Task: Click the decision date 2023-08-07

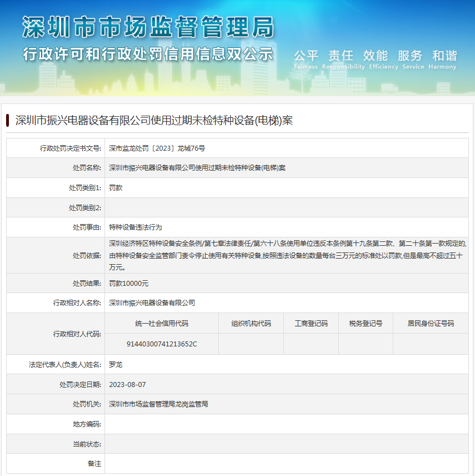Action: [128, 384]
